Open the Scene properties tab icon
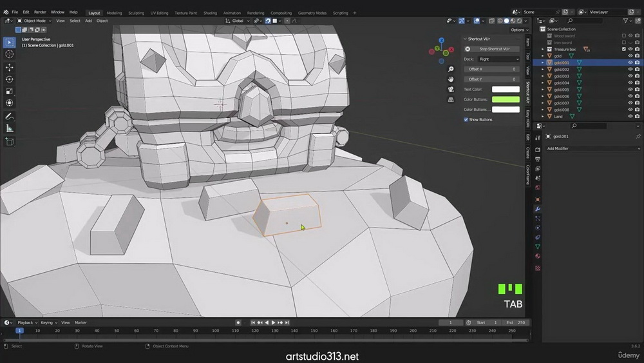 tap(538, 178)
